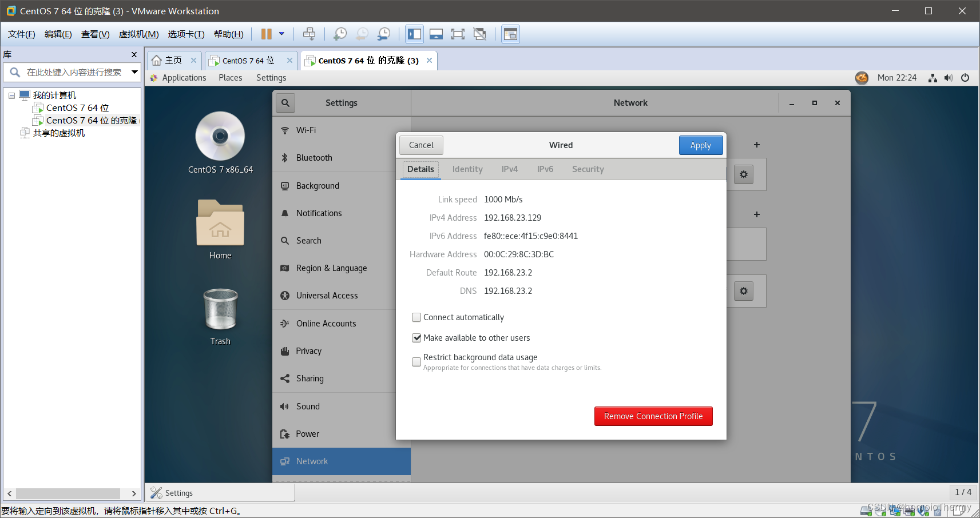Collapse the 我的计算机 tree node

(x=11, y=95)
